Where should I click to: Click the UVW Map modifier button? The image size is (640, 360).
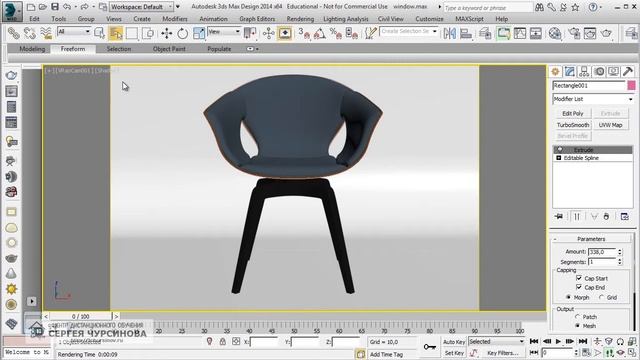[610, 125]
